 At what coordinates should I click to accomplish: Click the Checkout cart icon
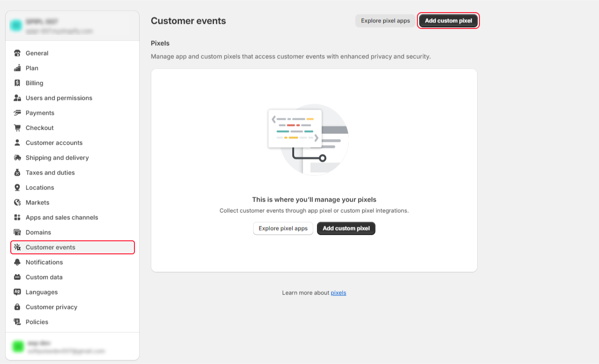pos(18,127)
